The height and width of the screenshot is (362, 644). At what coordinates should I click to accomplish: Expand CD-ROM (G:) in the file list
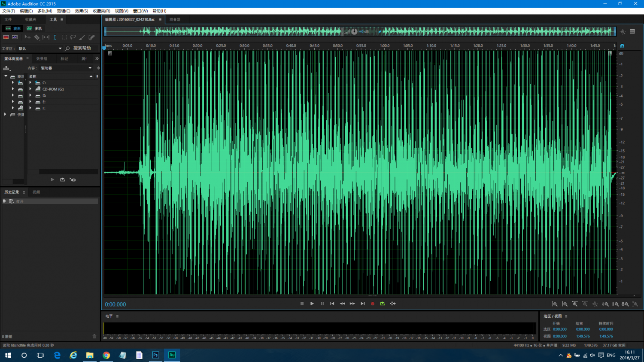[x=30, y=89]
